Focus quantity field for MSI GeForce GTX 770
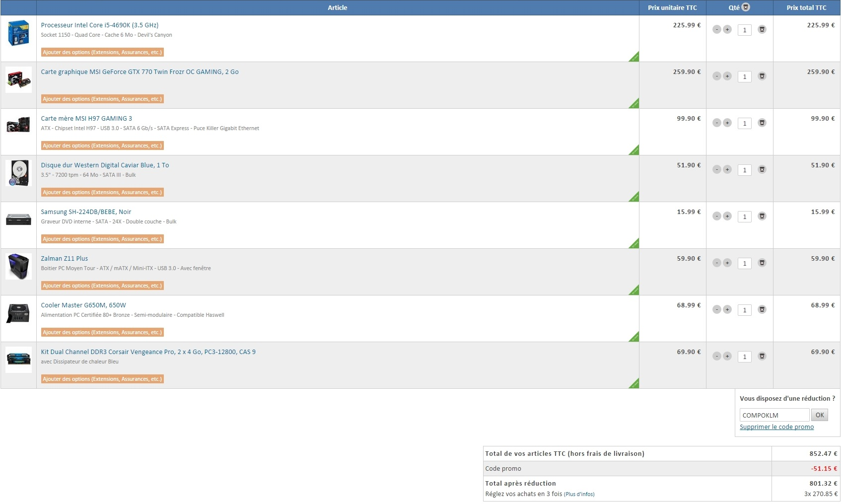 pos(745,76)
